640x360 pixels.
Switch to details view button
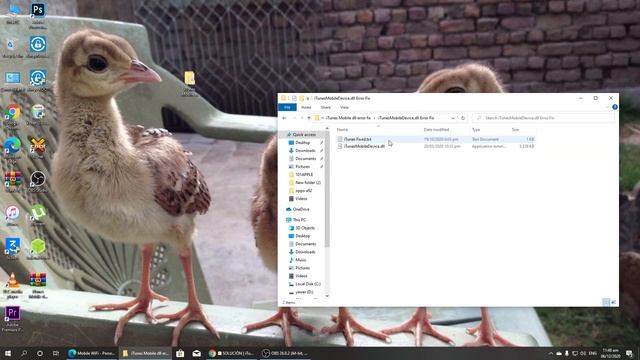606,302
